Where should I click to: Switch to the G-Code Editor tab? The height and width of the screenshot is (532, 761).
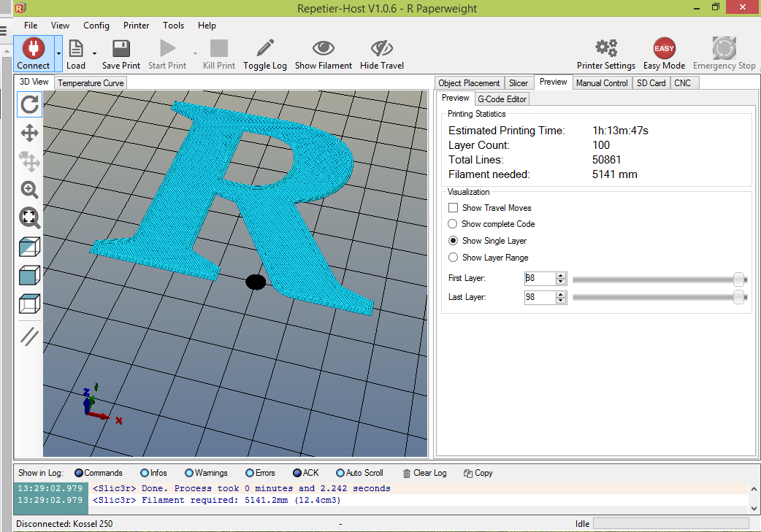pos(502,99)
